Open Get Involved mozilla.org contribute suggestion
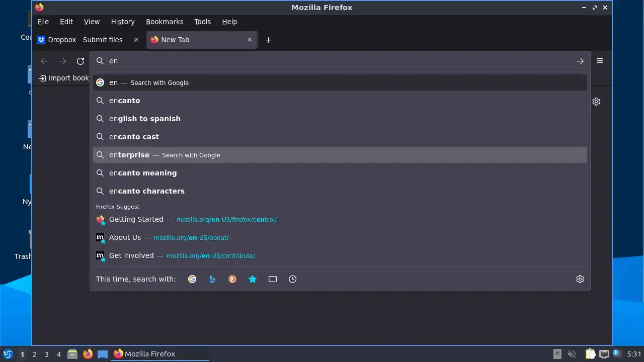The width and height of the screenshot is (644, 362). pos(340,255)
